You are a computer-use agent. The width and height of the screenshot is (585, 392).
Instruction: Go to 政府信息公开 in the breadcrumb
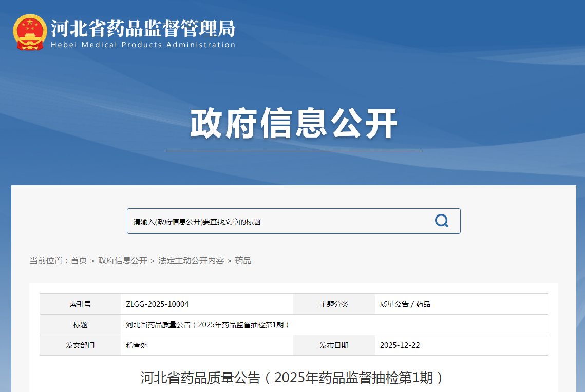coord(123,261)
